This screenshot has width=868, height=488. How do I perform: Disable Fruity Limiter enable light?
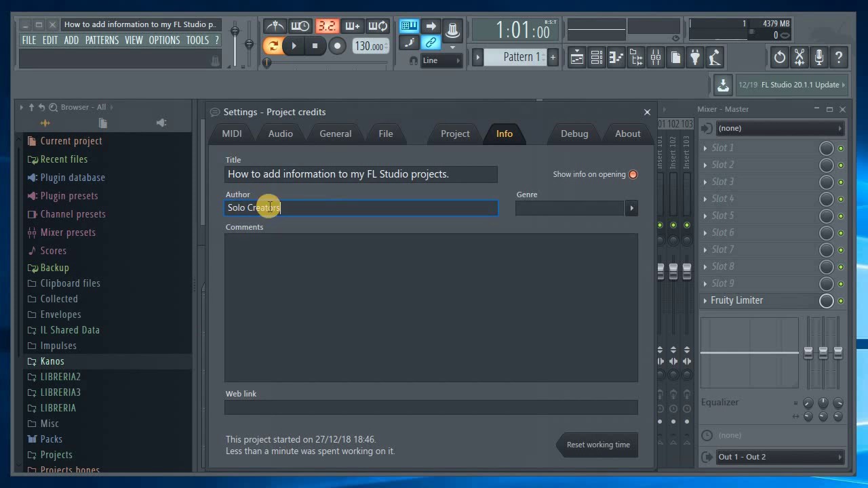[841, 301]
